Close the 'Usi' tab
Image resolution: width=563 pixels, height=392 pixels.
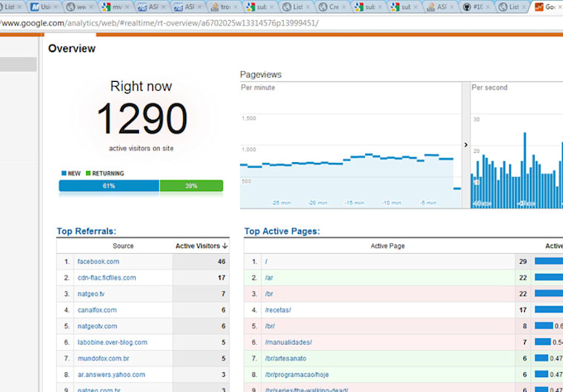(55, 7)
